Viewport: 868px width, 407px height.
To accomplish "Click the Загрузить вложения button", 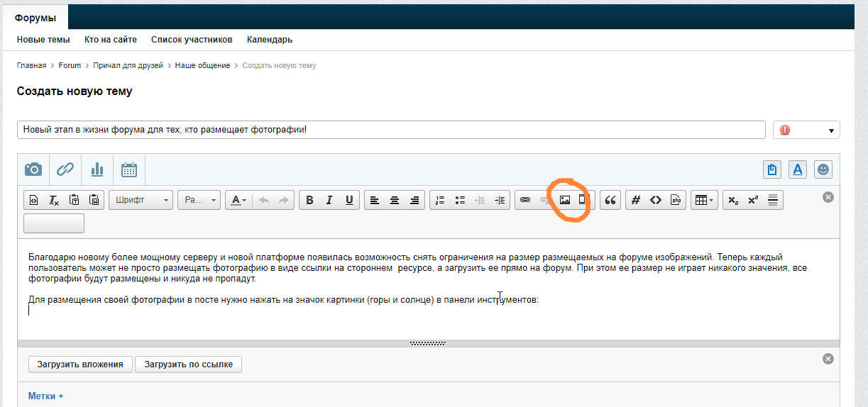I will [80, 364].
